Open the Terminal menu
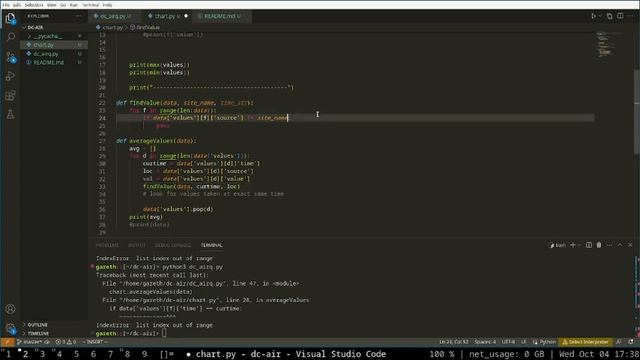 pos(91,5)
